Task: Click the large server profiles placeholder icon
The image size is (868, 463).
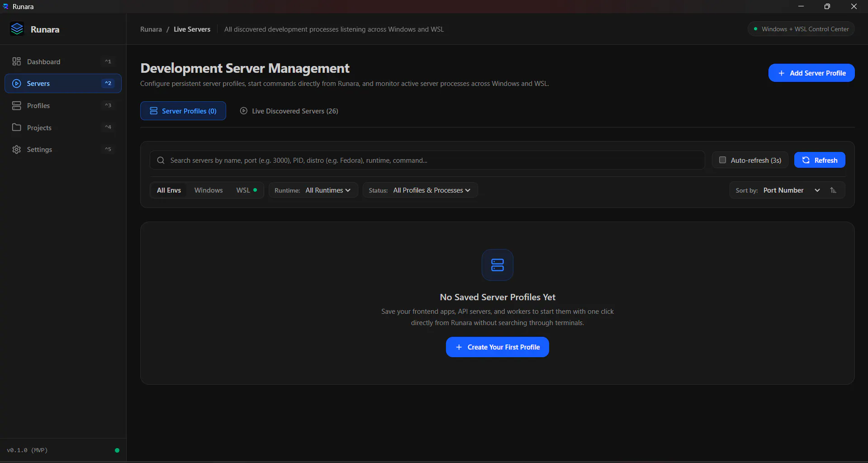Action: point(498,265)
